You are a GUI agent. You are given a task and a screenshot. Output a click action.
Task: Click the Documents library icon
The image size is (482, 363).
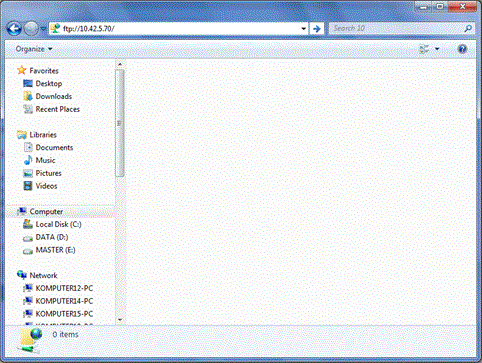pyautogui.click(x=28, y=147)
